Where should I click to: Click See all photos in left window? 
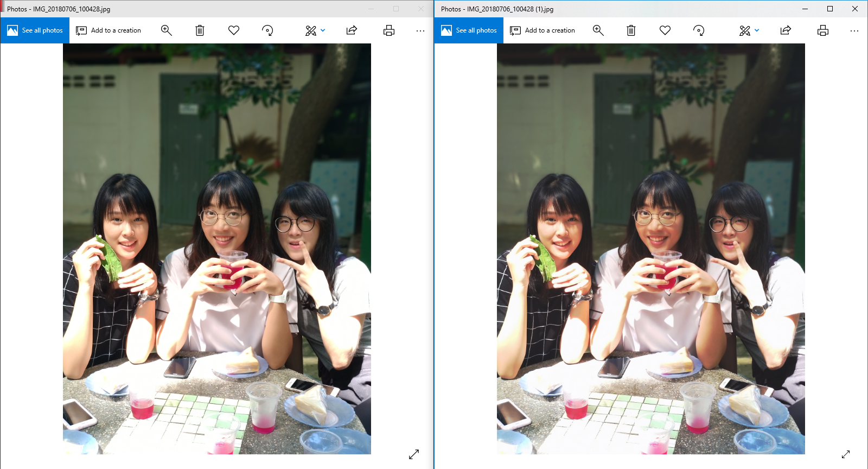click(x=35, y=30)
